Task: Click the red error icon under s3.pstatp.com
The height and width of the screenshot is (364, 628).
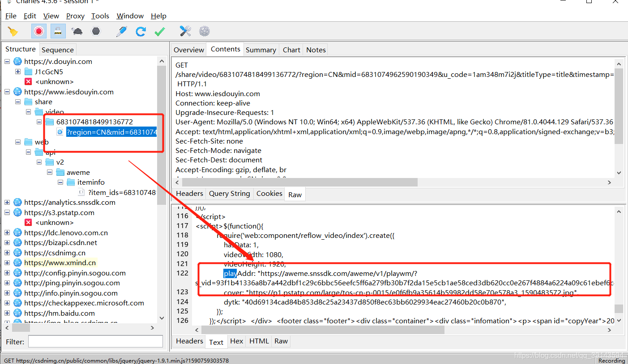Action: 28,223
